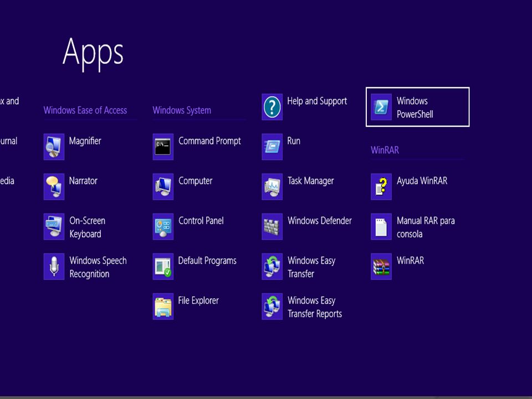This screenshot has height=399, width=532.
Task: Start Windows Speech Recognition microphone icon
Action: (x=54, y=267)
